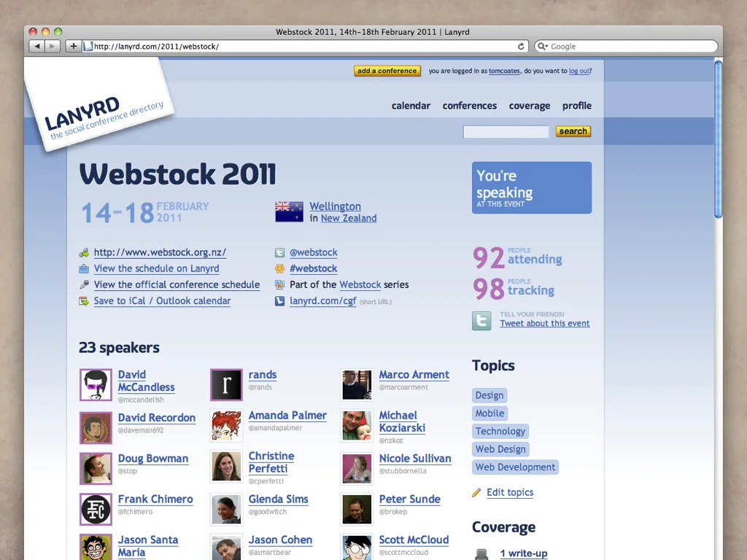The height and width of the screenshot is (560, 747).
Task: Select the Web Development topic tag
Action: click(516, 467)
